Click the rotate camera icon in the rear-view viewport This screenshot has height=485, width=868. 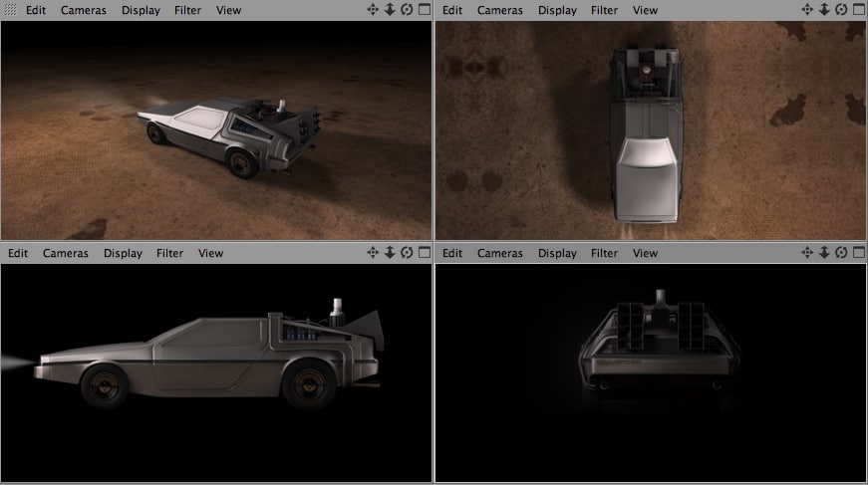[840, 253]
